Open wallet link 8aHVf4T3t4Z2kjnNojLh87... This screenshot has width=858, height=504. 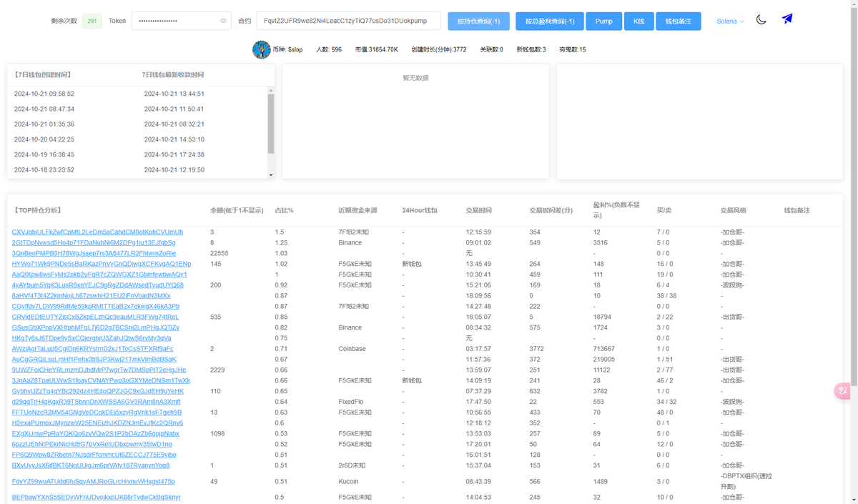click(92, 295)
